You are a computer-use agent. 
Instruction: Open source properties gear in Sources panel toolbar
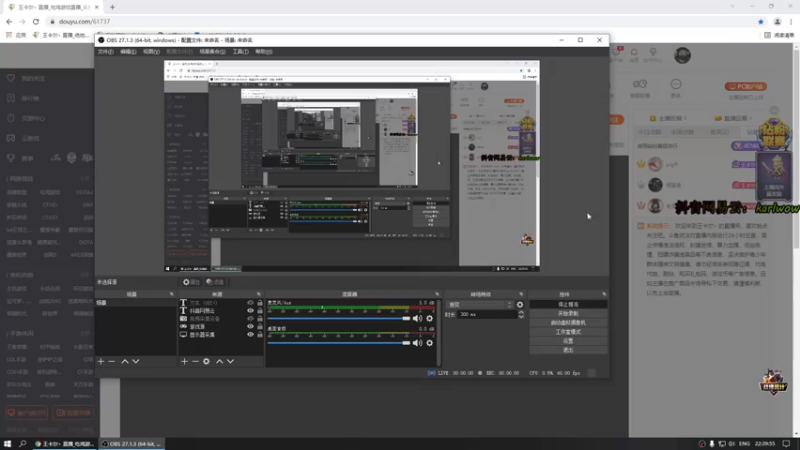click(206, 361)
